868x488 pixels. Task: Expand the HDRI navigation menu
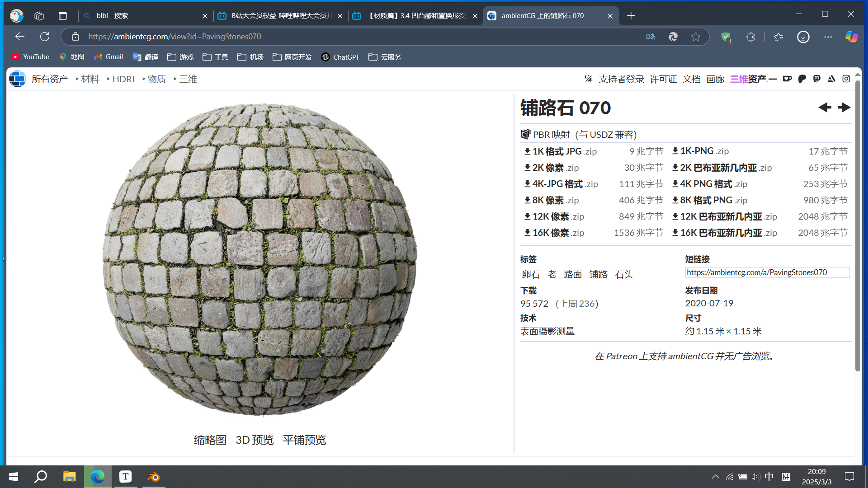[x=123, y=79]
